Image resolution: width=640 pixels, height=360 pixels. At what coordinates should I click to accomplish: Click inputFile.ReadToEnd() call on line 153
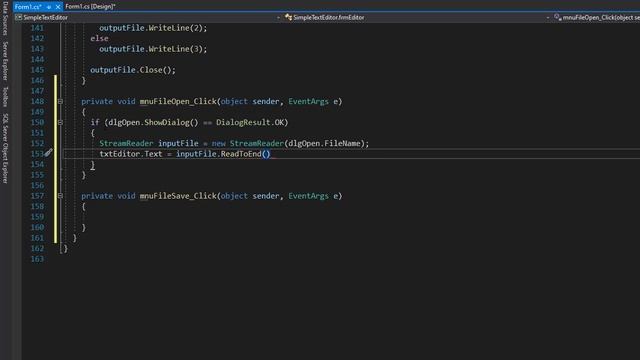point(223,154)
